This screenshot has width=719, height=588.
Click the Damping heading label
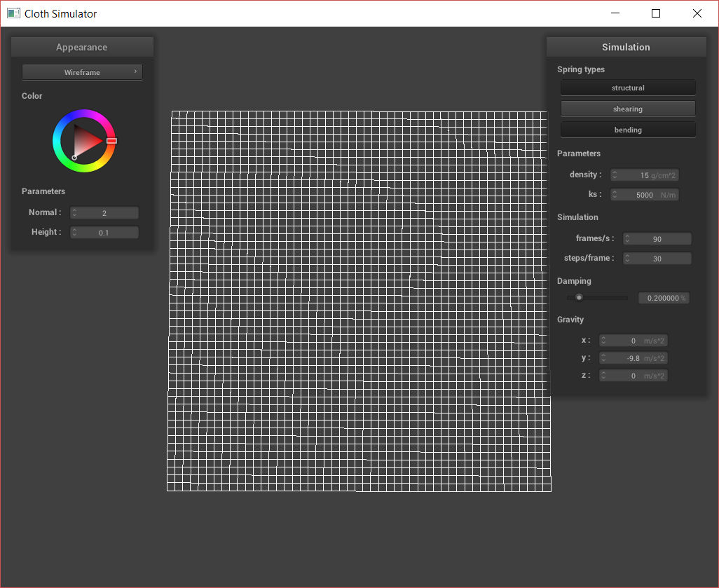574,281
